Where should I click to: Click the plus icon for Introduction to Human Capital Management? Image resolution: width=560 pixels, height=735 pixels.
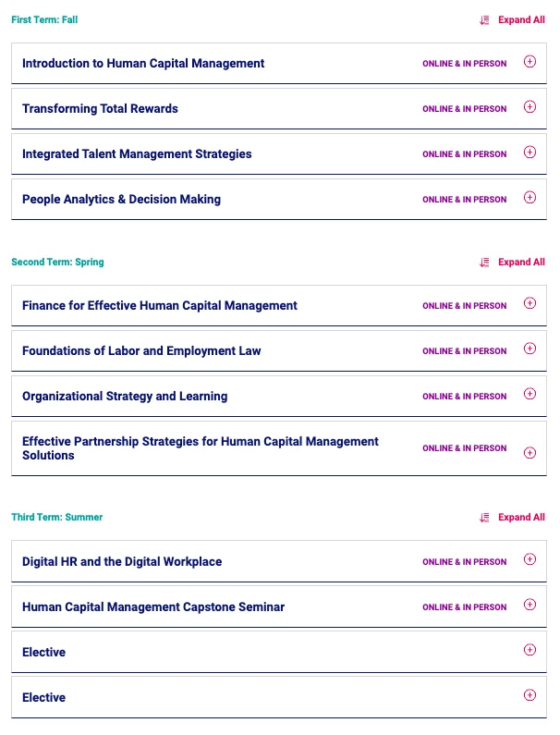(x=530, y=62)
